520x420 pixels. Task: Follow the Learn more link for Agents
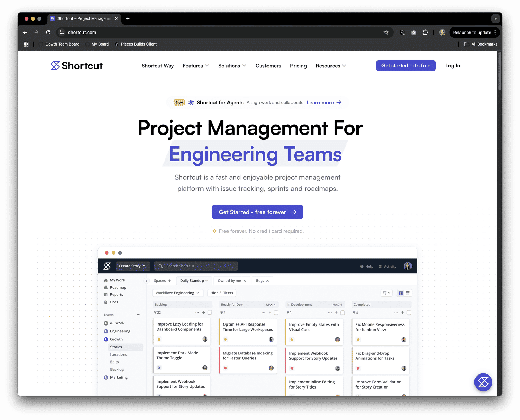324,103
